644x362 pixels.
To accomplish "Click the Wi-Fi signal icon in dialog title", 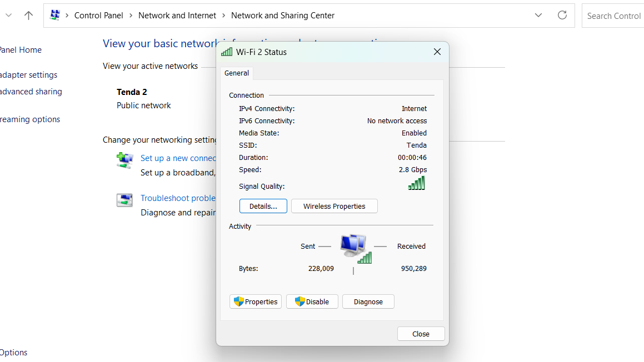I will pos(227,52).
